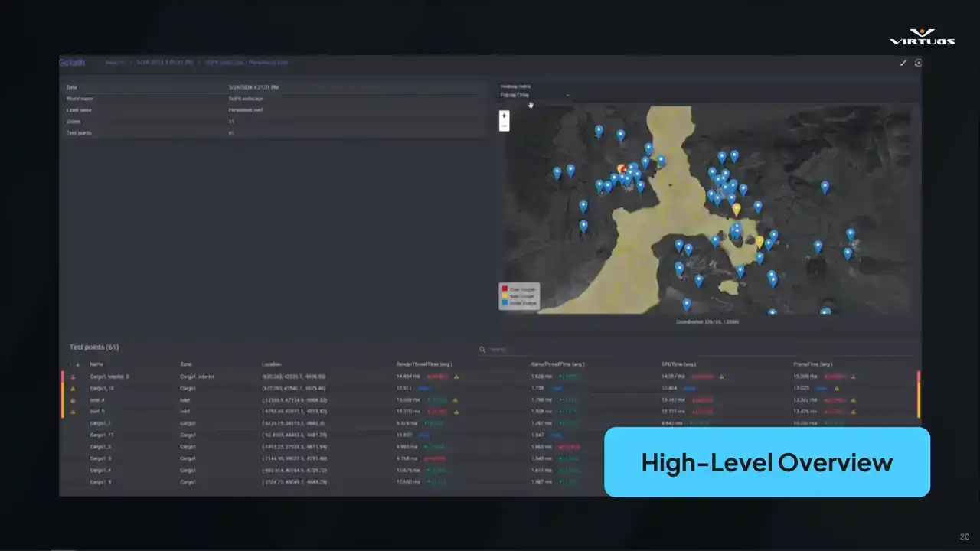Click the search magnifier icon above table
The width and height of the screenshot is (980, 551).
[482, 350]
